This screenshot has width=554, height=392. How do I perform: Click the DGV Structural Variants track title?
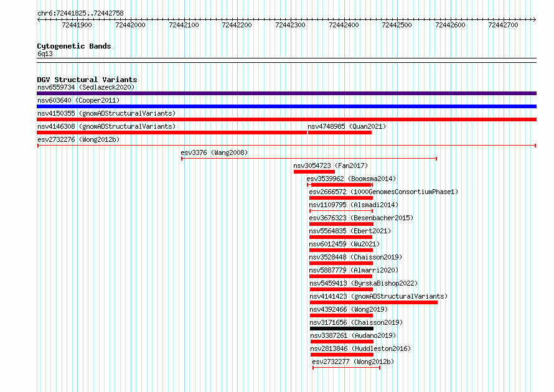tap(87, 80)
